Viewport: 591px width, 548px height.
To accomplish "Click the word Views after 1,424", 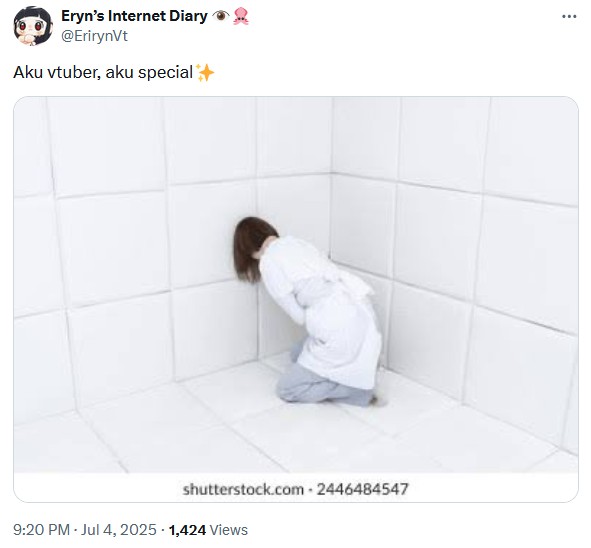I will click(228, 530).
